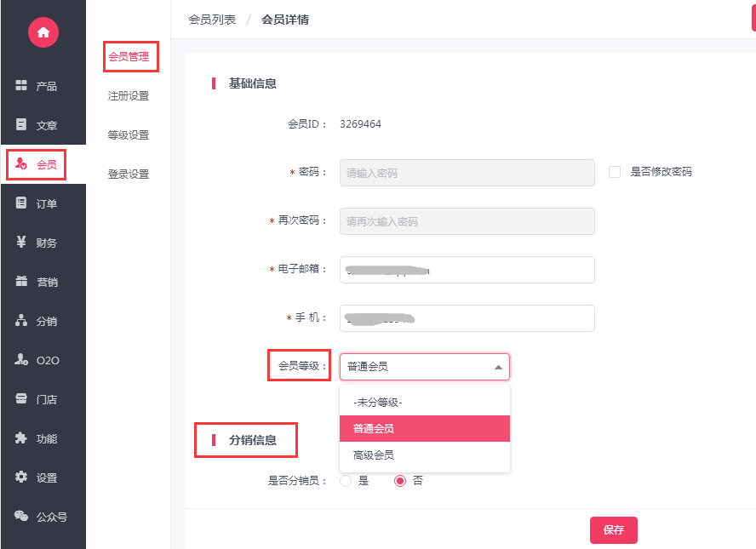Go back to 会员列表 breadcrumb link
The height and width of the screenshot is (549, 756).
point(212,20)
